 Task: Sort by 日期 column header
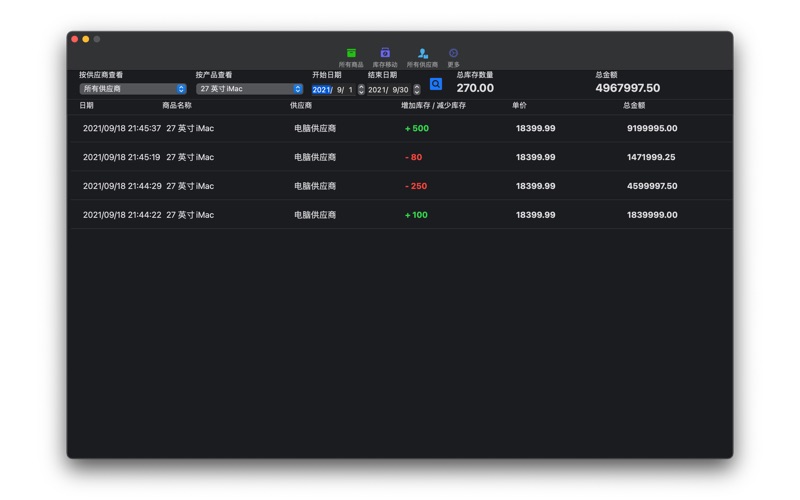click(x=87, y=106)
